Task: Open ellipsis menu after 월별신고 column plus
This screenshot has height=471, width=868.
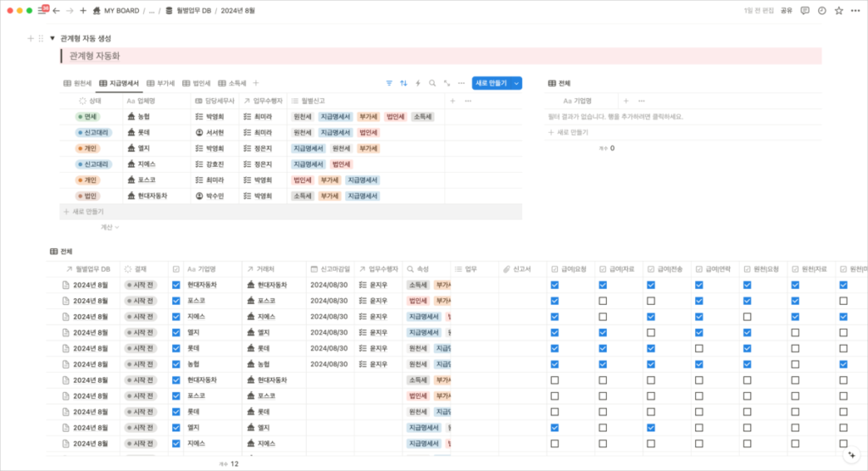Action: point(468,101)
